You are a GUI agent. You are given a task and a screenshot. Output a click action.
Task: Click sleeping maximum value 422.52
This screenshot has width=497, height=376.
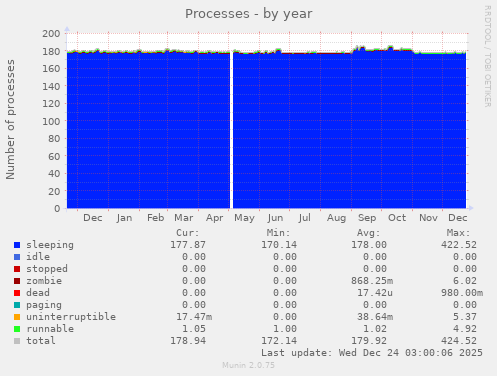pyautogui.click(x=459, y=245)
